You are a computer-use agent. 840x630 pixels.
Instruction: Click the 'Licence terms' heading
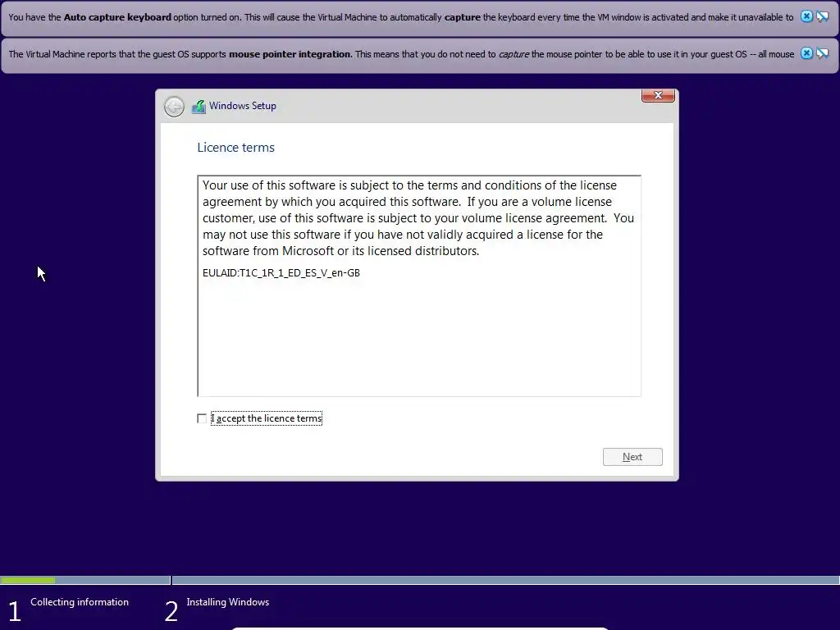(235, 148)
